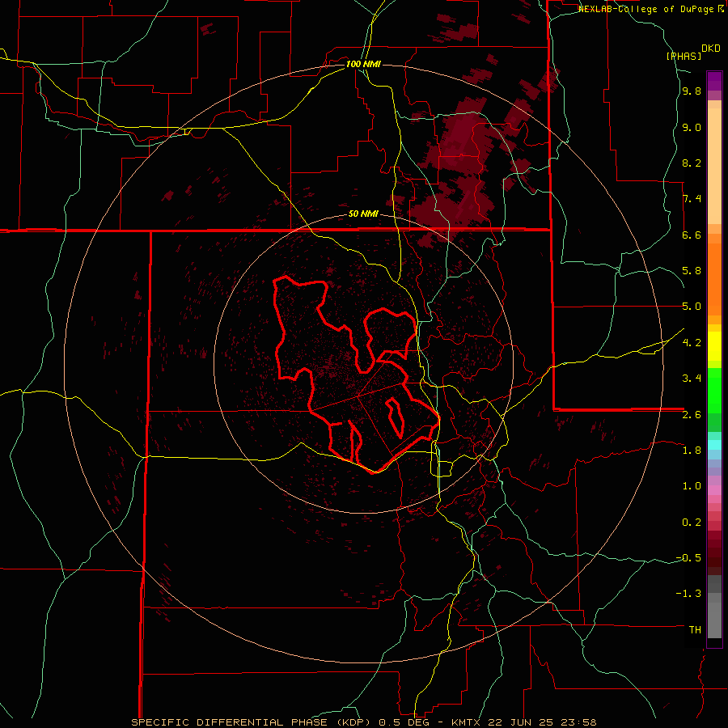Screen dimensions: 728x728
Task: Pick the cyan swatch in the color bar
Action: click(714, 444)
